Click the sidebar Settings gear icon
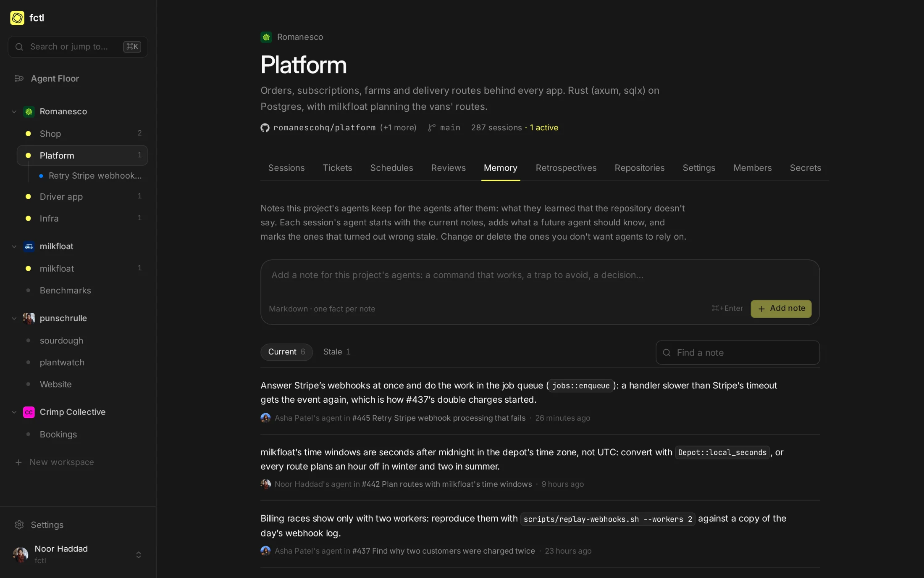The image size is (924, 578). [x=19, y=525]
